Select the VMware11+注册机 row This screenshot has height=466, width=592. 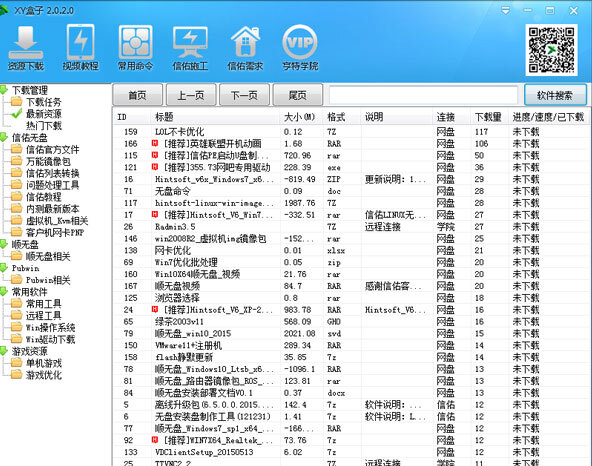(351, 345)
